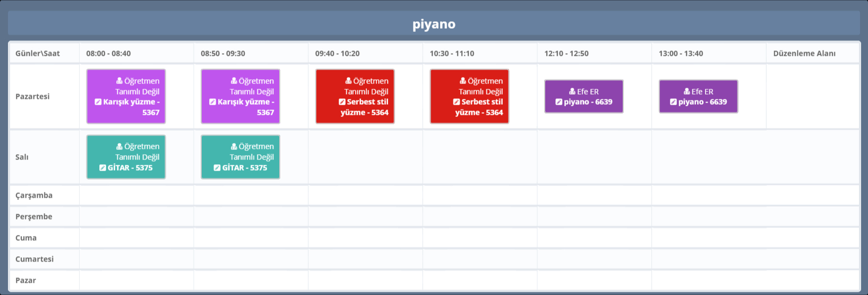Click edit icon on Monday 08:50 Karışık yüzme card
The width and height of the screenshot is (868, 295).
click(x=213, y=102)
